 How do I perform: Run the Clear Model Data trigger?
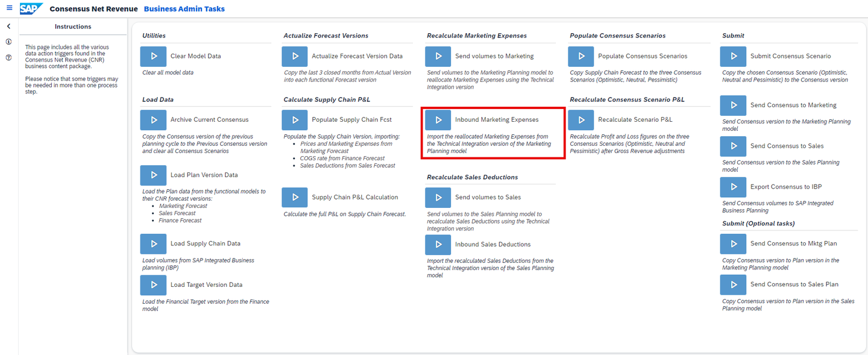pos(153,56)
